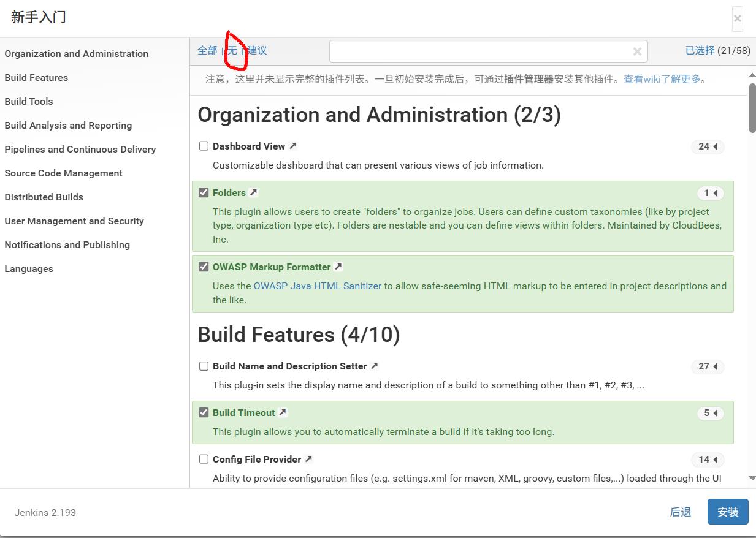Open Dashboard View external link icon
The height and width of the screenshot is (538, 756).
coord(293,146)
